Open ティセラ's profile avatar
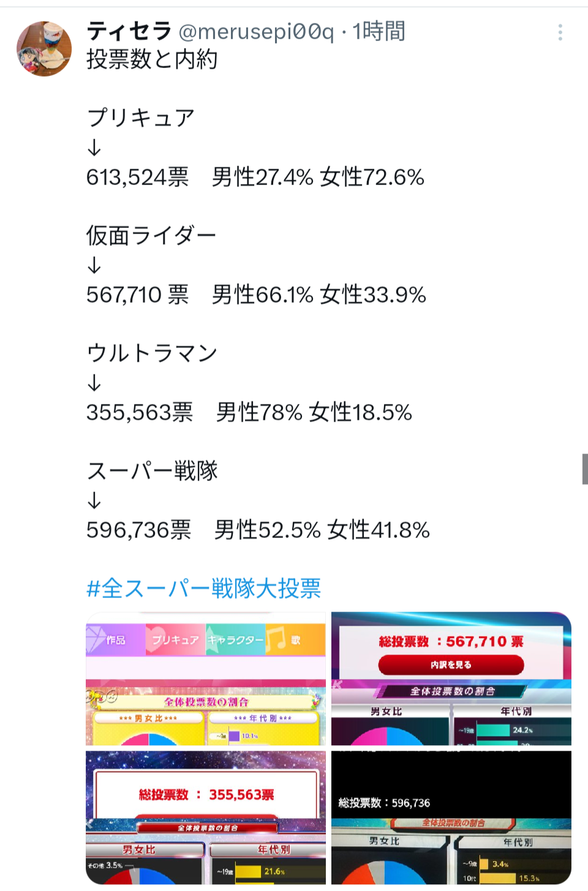588x891 pixels. pos(44,49)
